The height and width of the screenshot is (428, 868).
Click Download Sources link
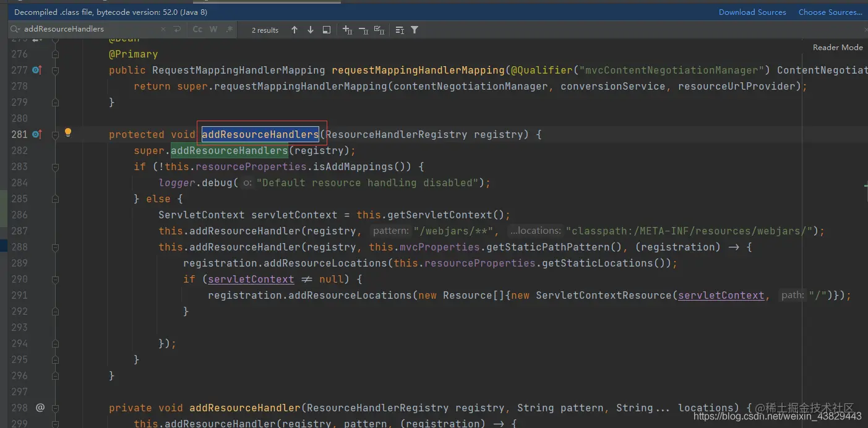point(752,12)
